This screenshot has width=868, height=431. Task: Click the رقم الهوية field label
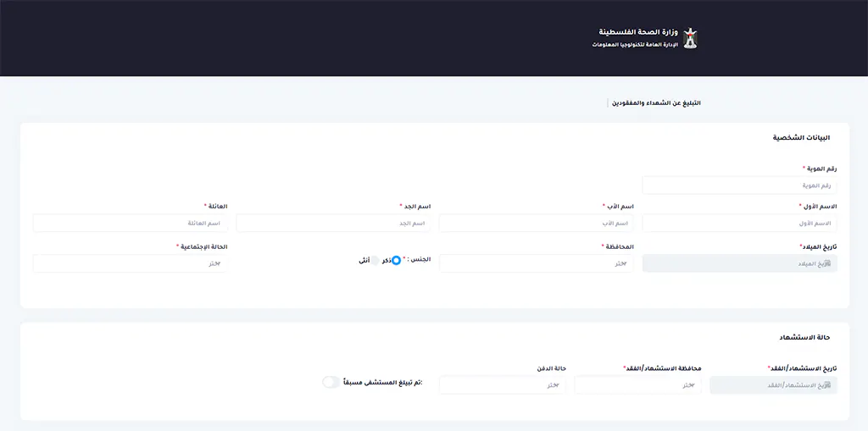(821, 169)
